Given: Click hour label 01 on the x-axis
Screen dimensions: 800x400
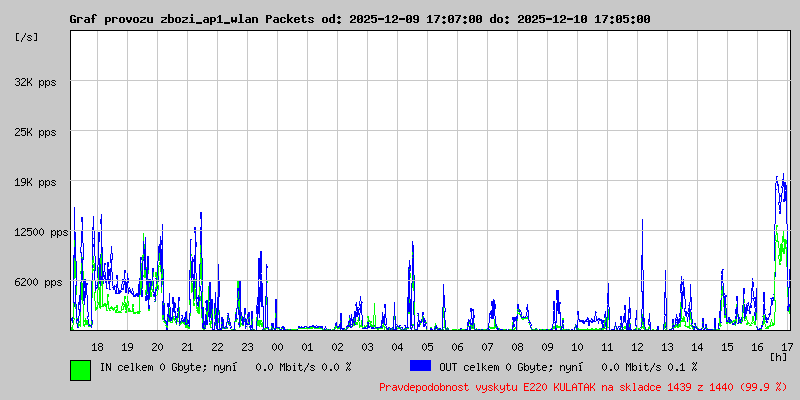Looking at the screenshot, I should click(307, 347).
